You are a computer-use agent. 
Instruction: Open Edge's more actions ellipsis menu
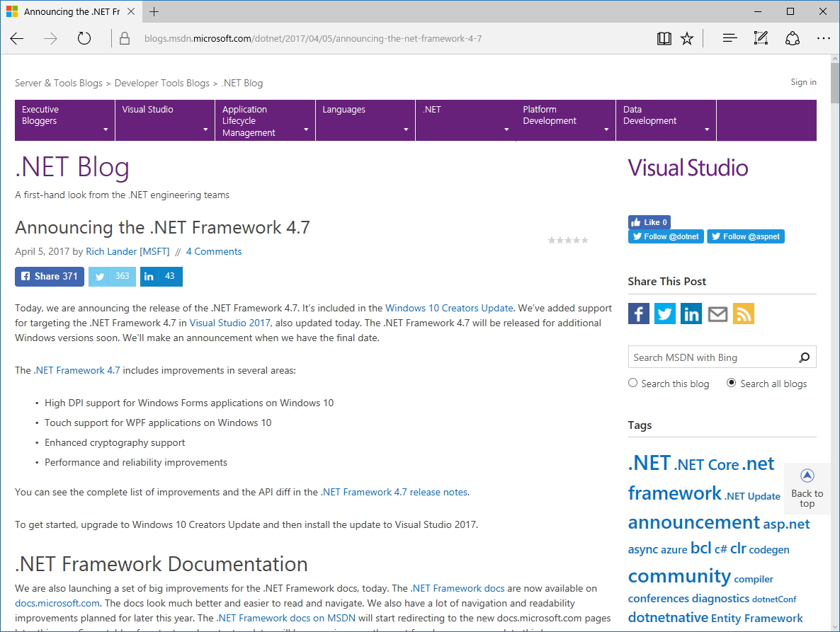pos(824,38)
